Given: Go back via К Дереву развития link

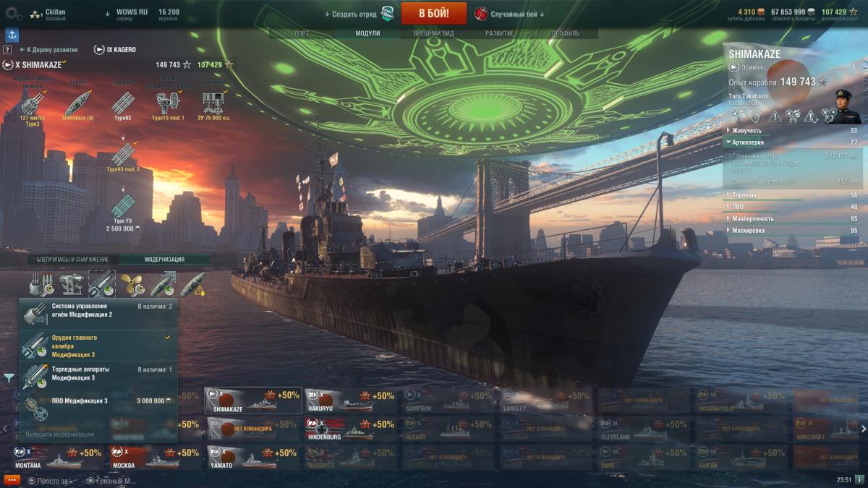Looking at the screenshot, I should (48, 50).
